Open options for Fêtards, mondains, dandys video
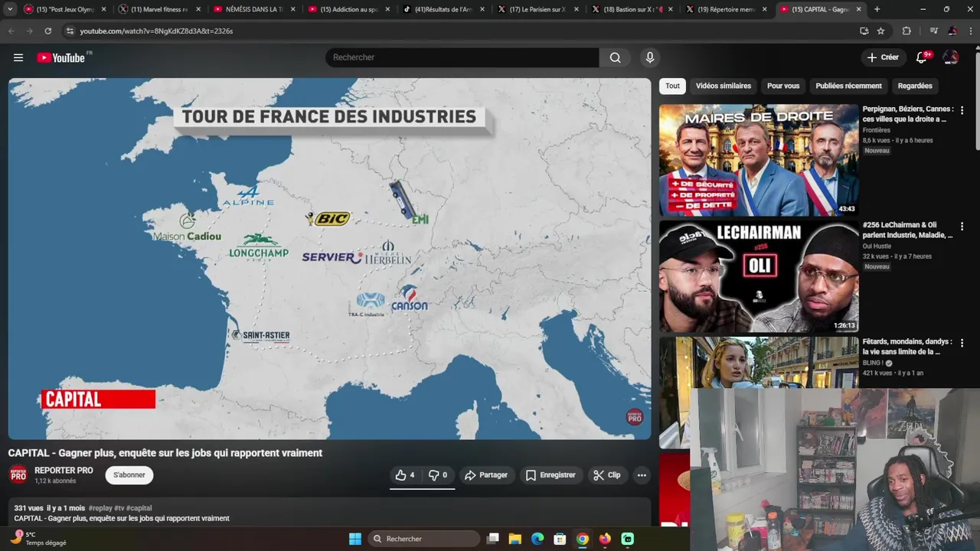Screen dimensions: 980x551 tap(962, 343)
